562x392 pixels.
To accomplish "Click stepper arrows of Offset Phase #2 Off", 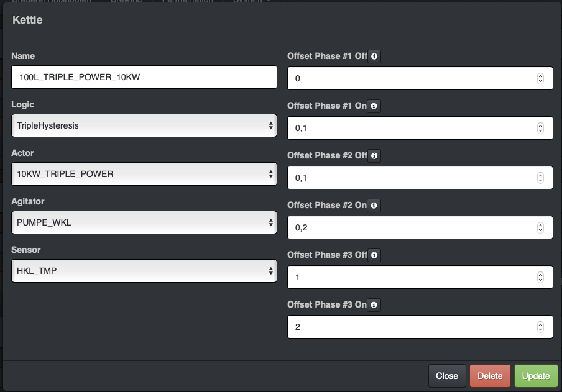I will (540, 178).
